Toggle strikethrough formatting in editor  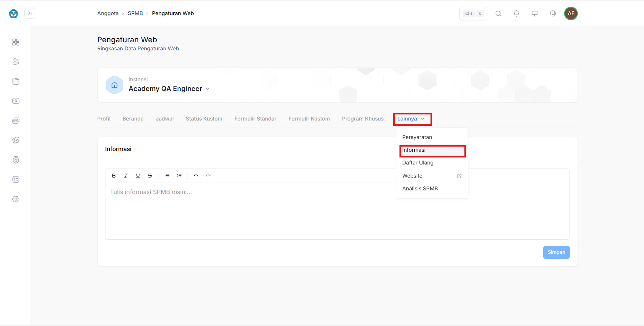(150, 176)
